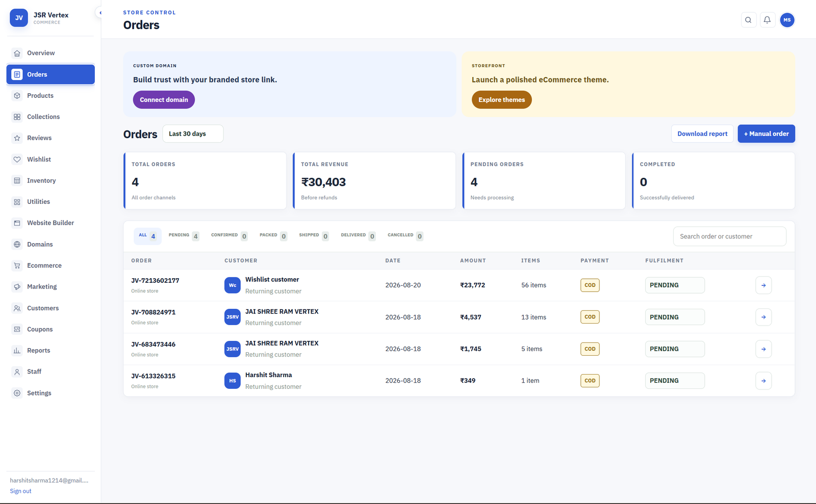Click the Connect domain button

pos(164,100)
